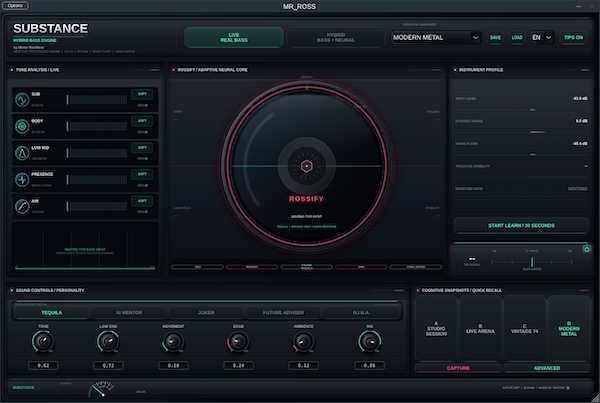Click the PLAY A NOTE tuner scale
The image size is (600, 403).
pyautogui.click(x=532, y=262)
